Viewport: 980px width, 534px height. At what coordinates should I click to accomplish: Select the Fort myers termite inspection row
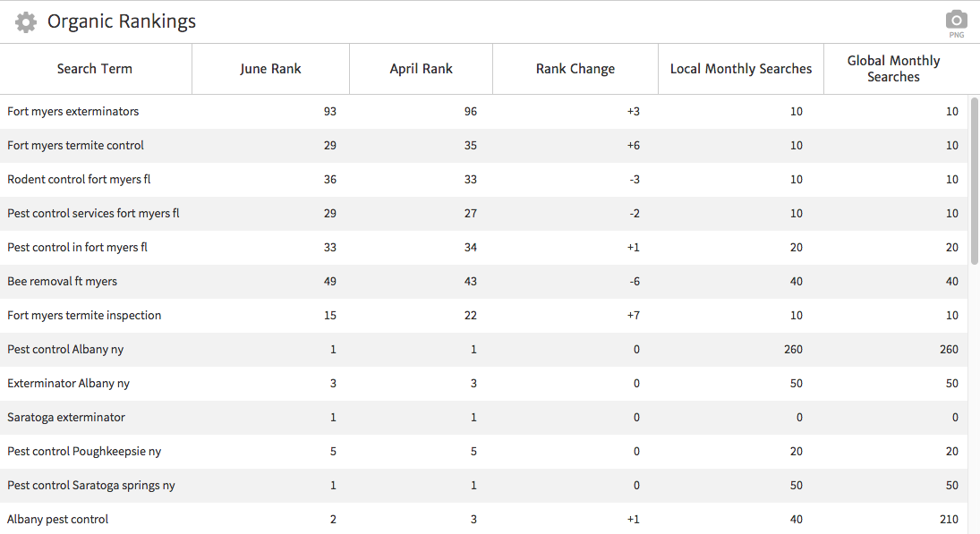(84, 316)
